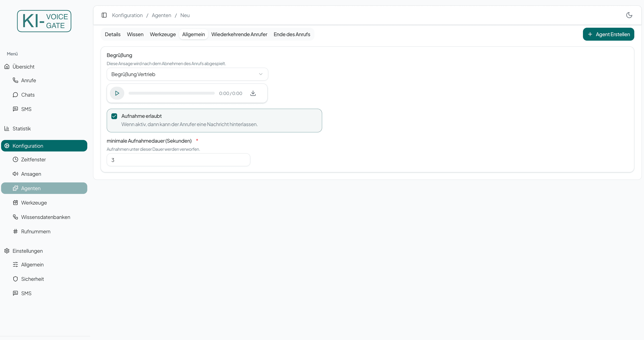Click the Agenten breadcrumb link

[x=161, y=15]
